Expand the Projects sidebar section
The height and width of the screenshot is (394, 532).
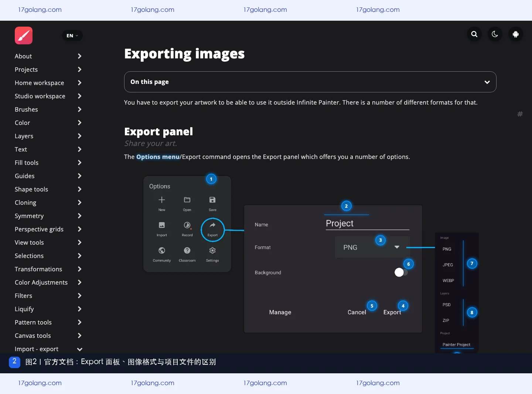[79, 69]
